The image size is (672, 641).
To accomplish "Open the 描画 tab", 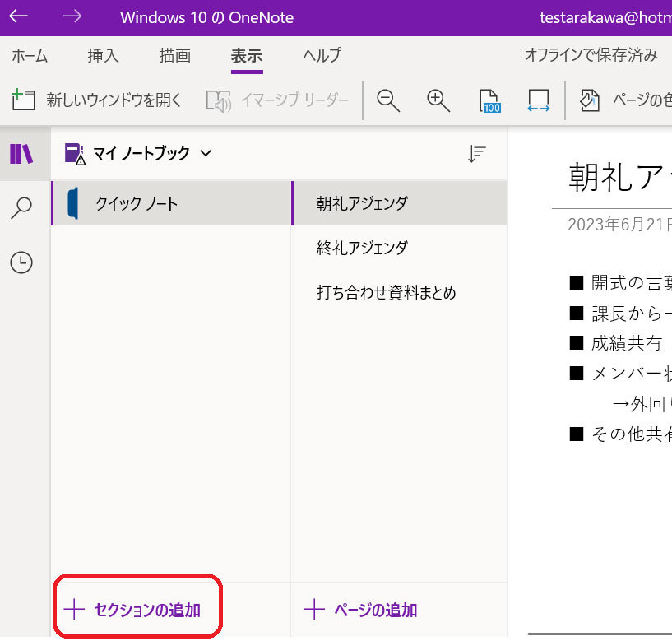I will 174,56.
